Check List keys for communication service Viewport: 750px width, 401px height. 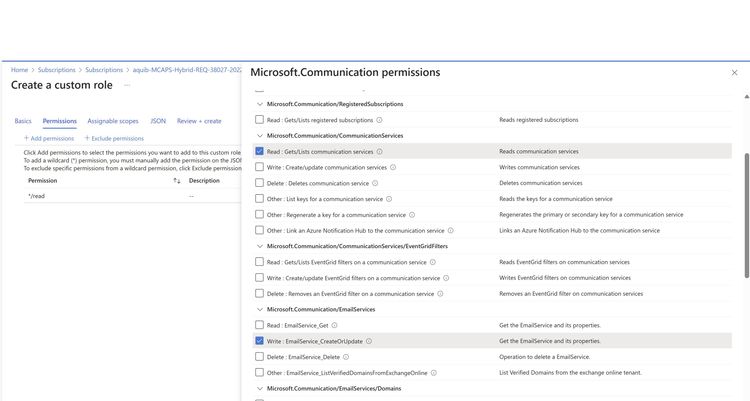259,199
